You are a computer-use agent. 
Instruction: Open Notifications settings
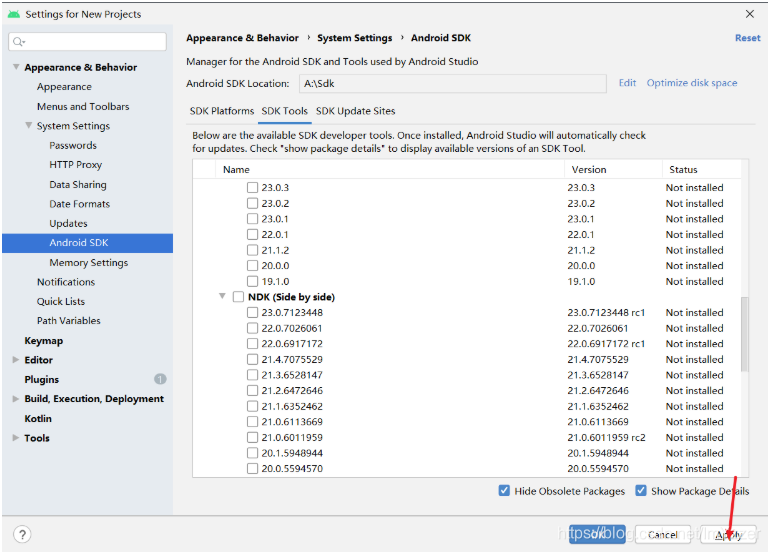pos(66,282)
